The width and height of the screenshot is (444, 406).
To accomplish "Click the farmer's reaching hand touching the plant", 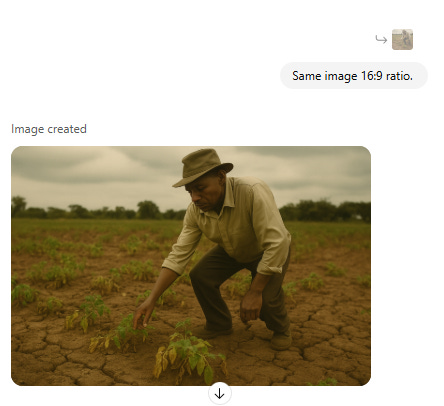I will 143,314.
